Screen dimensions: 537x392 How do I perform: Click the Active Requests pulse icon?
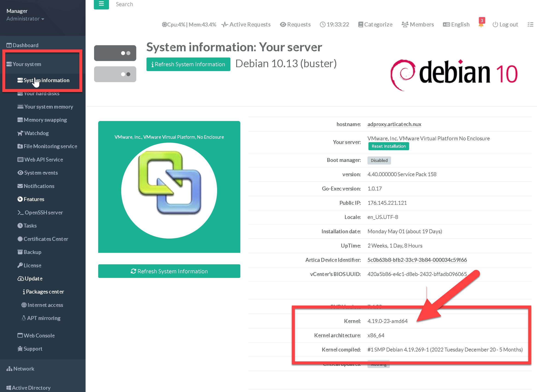pos(225,24)
